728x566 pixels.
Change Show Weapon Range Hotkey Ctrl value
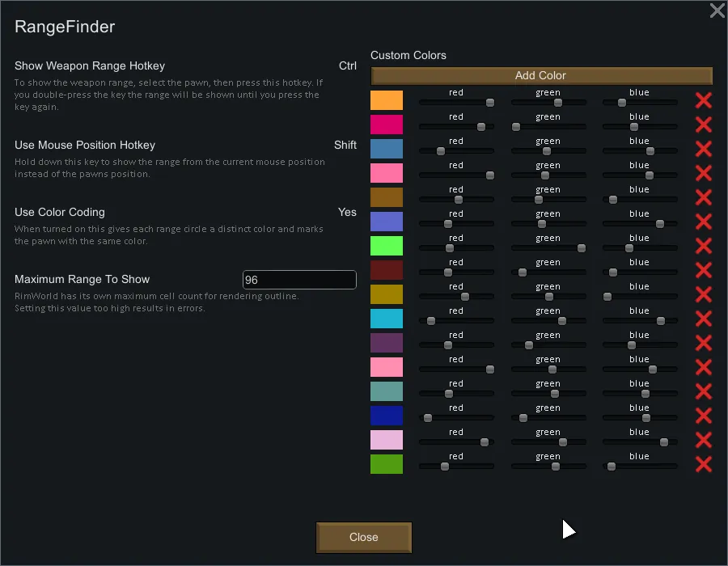[348, 66]
